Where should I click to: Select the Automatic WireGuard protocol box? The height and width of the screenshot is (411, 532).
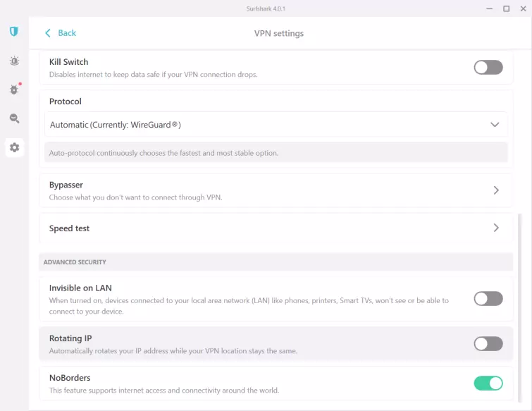click(268, 125)
